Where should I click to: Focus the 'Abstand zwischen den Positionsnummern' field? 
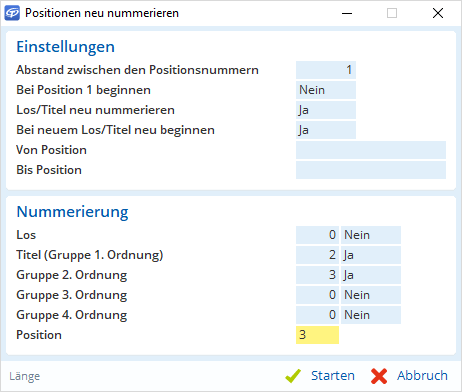(x=326, y=70)
